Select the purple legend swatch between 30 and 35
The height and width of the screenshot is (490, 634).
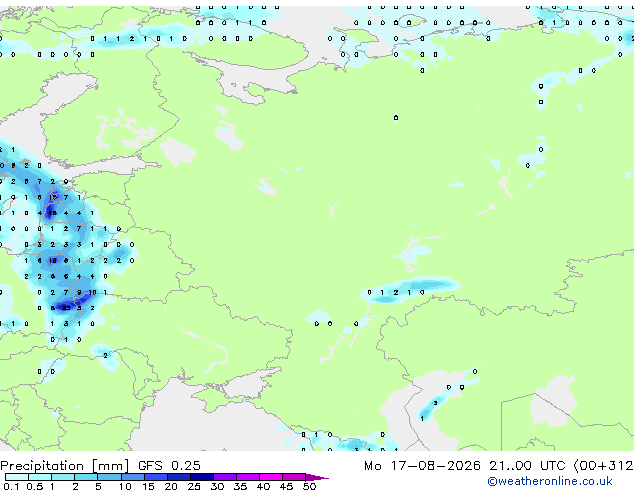[x=225, y=477]
